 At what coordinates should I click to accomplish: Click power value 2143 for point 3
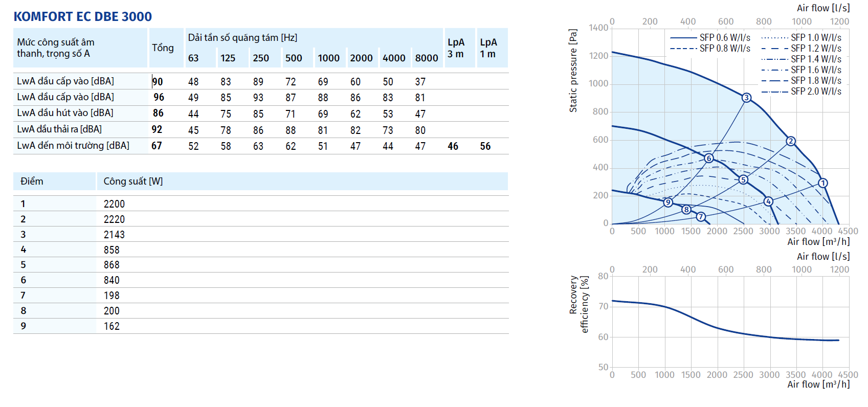click(114, 235)
